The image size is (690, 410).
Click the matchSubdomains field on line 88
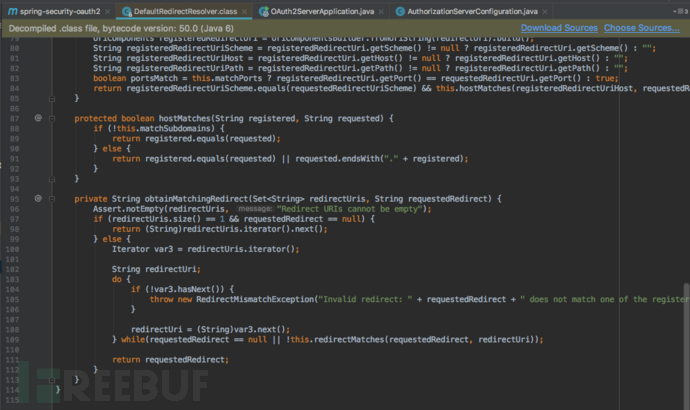(x=176, y=128)
